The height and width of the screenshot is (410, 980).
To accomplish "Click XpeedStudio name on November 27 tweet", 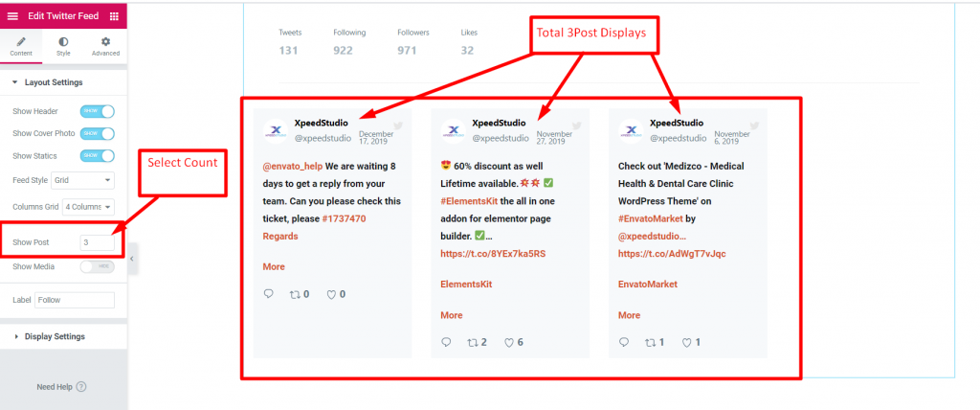I will (499, 124).
